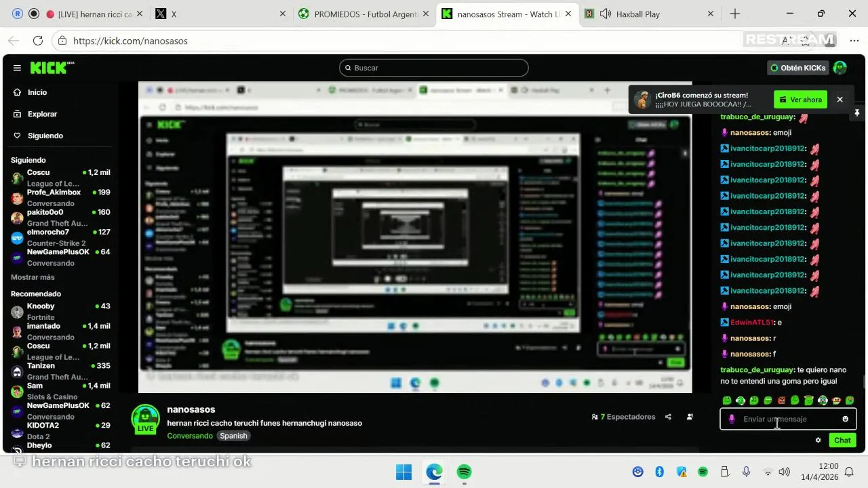Open KIDOTA2 channel in Recomendado
Screen dimensions: 868x488
[60, 430]
